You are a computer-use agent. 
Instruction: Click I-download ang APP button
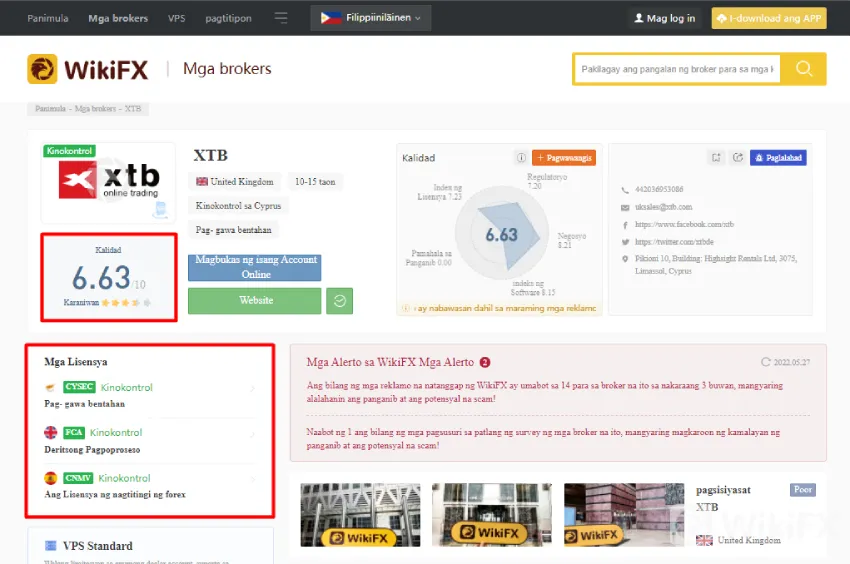tap(769, 18)
